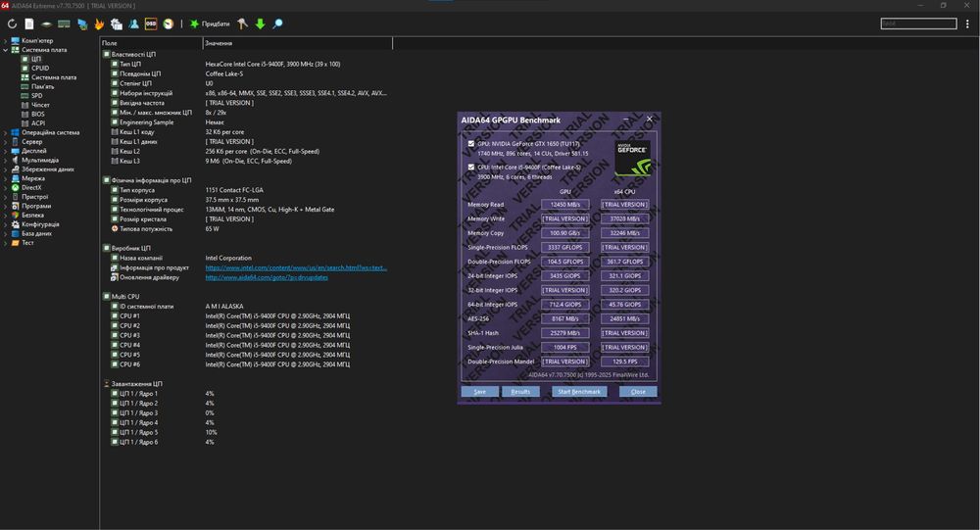Open the aida64.com driver updates link

pos(267,277)
